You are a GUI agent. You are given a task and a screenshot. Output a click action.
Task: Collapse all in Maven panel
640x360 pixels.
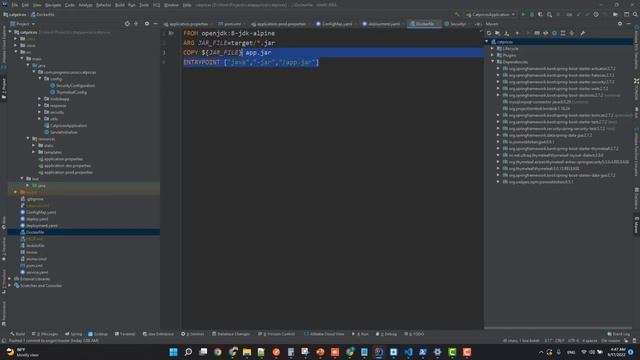[572, 33]
